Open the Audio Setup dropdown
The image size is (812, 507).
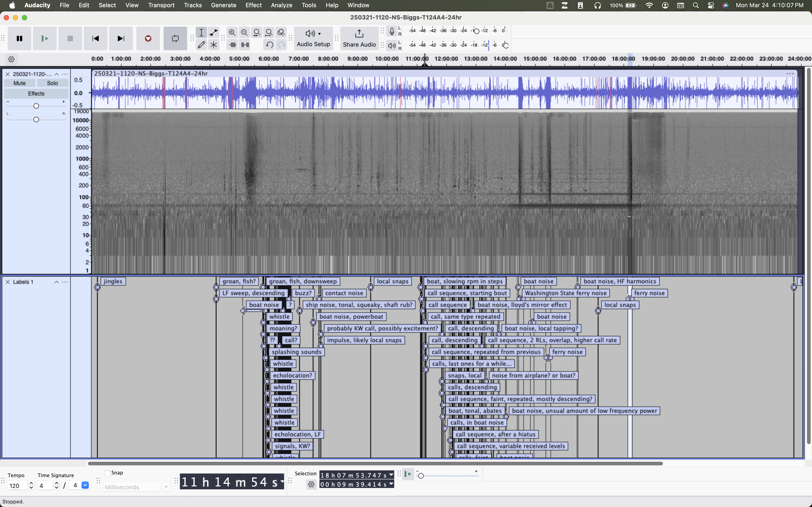313,38
